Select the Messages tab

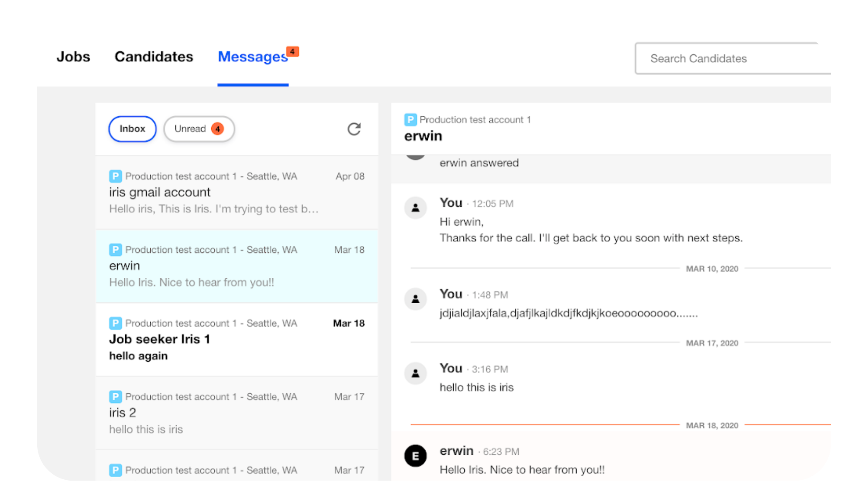coord(253,57)
